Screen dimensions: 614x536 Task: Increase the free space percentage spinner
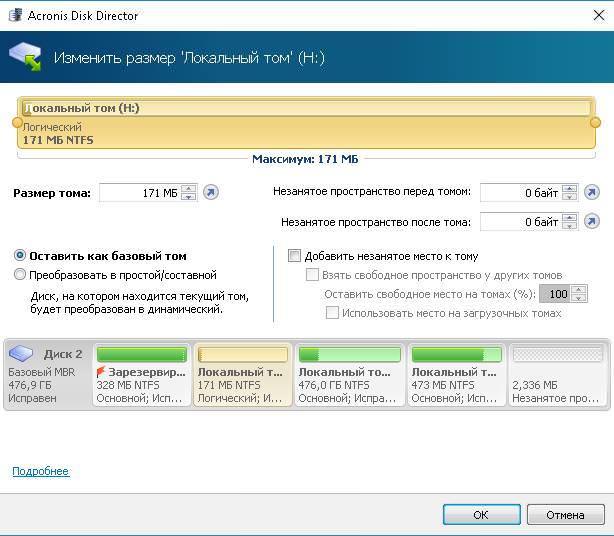(x=579, y=290)
